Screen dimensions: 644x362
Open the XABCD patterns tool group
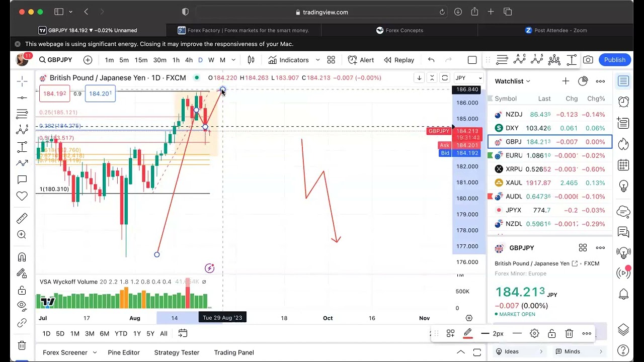click(x=22, y=130)
